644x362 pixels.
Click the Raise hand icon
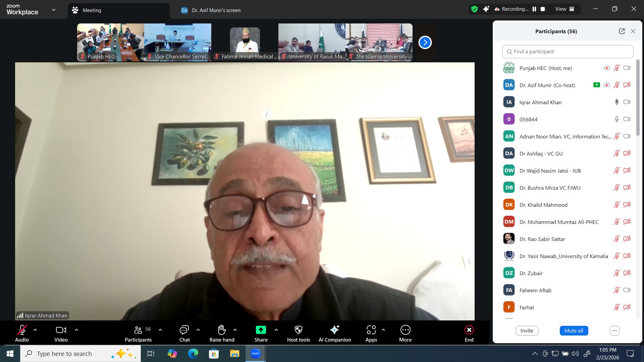tap(222, 330)
